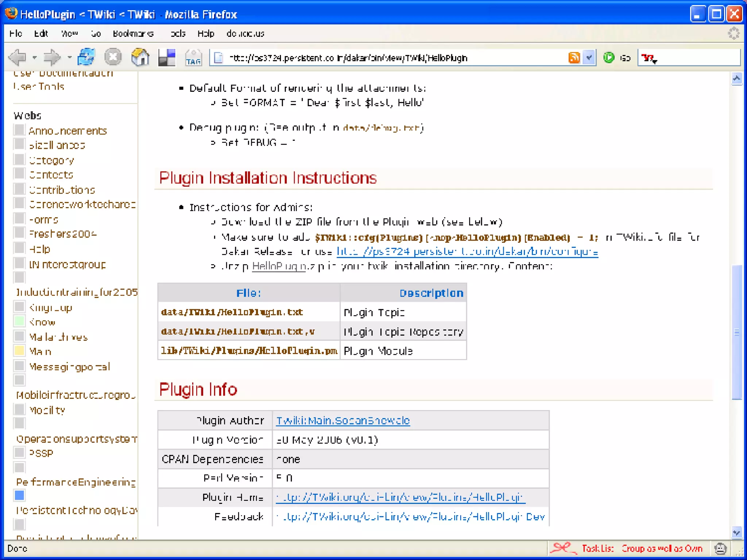747x560 pixels.
Task: Open the Back button history dropdown arrow
Action: [34, 58]
